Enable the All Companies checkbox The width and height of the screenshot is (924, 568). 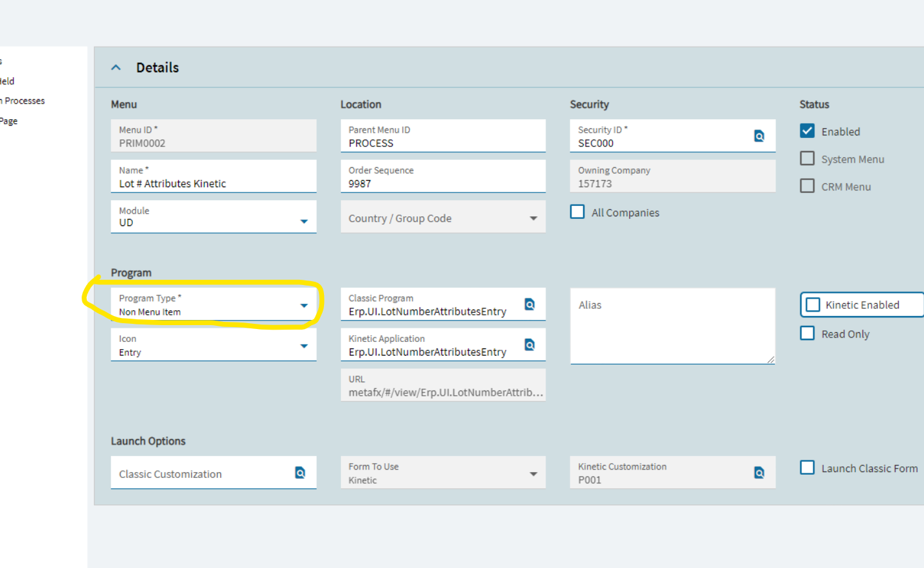pyautogui.click(x=577, y=212)
